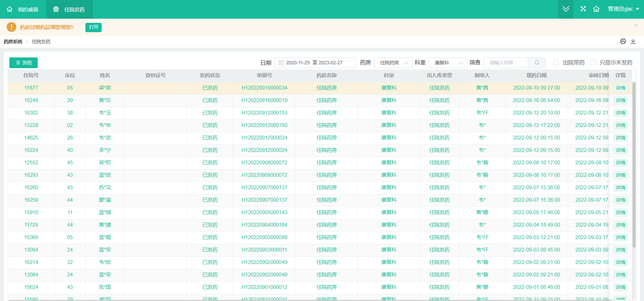Select date 2022-09-05 17:46:00 cell
The height and width of the screenshot is (301, 644).
536,212
